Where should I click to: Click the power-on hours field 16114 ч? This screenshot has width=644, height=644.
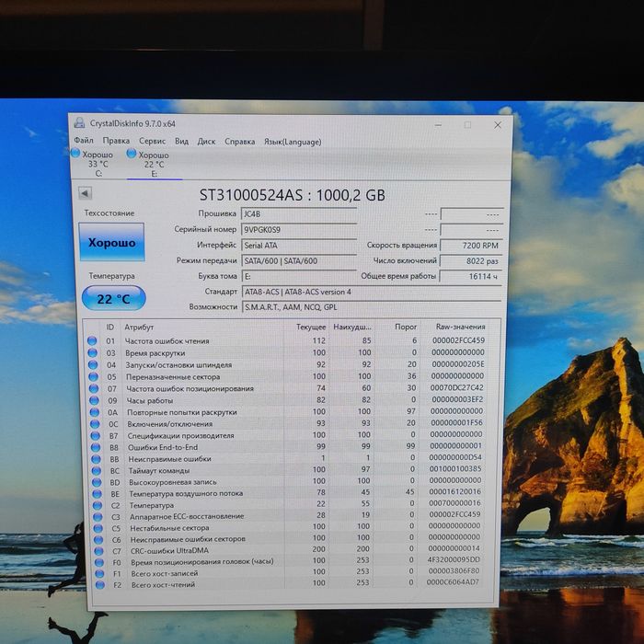pyautogui.click(x=471, y=276)
